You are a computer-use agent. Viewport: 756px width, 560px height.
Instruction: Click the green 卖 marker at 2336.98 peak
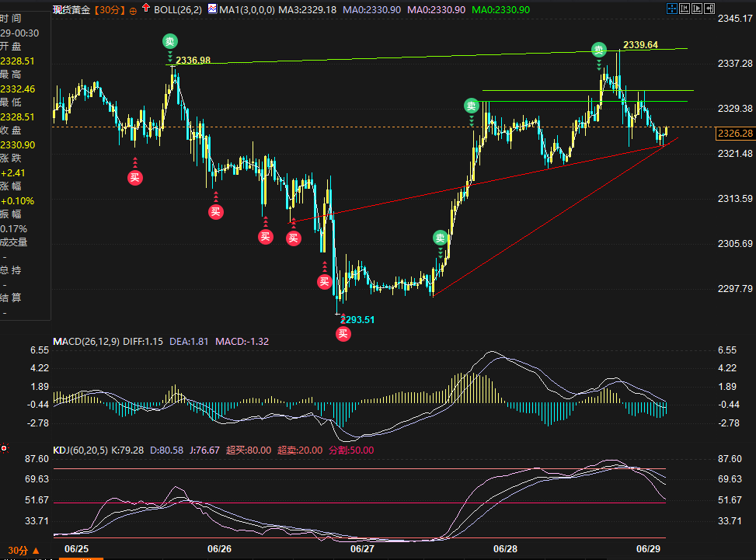[x=170, y=40]
